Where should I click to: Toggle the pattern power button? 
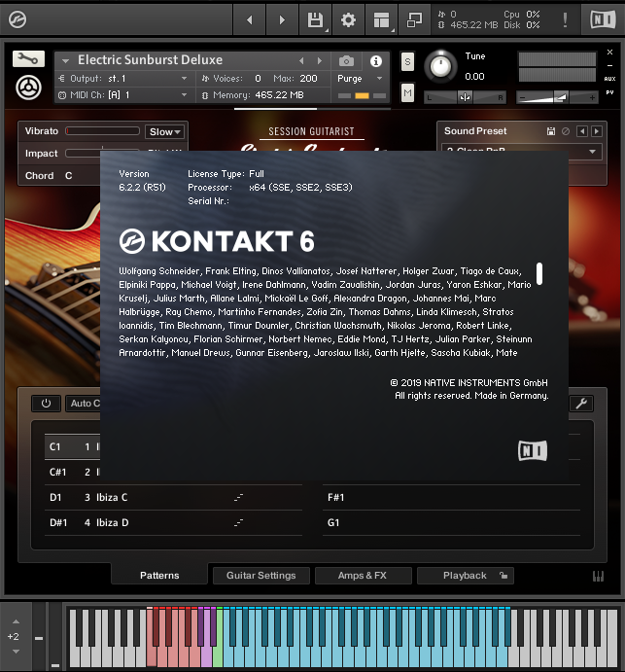tap(46, 404)
